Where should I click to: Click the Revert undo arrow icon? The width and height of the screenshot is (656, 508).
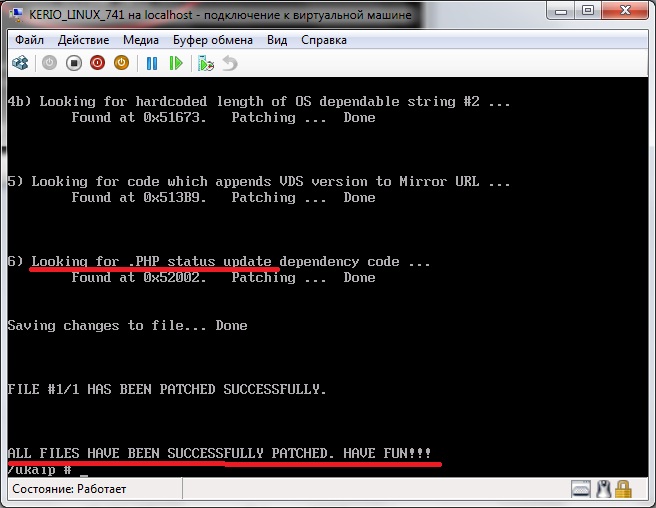(230, 63)
